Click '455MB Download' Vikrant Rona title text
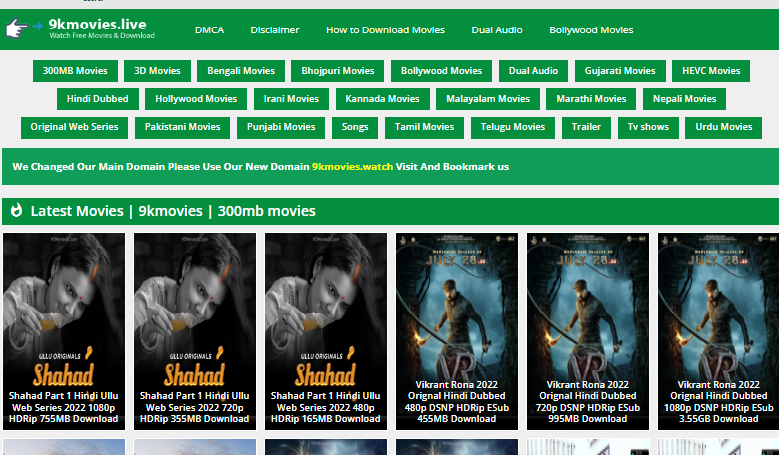 click(x=457, y=419)
